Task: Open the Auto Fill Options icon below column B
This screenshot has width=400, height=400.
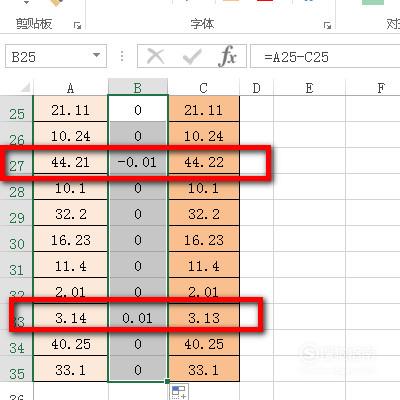Action: pyautogui.click(x=180, y=392)
